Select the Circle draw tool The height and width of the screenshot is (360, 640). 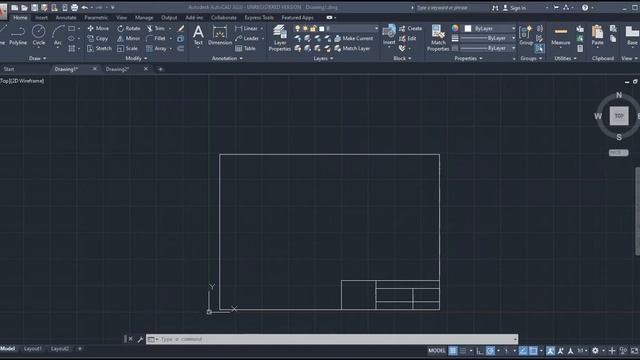[39, 35]
